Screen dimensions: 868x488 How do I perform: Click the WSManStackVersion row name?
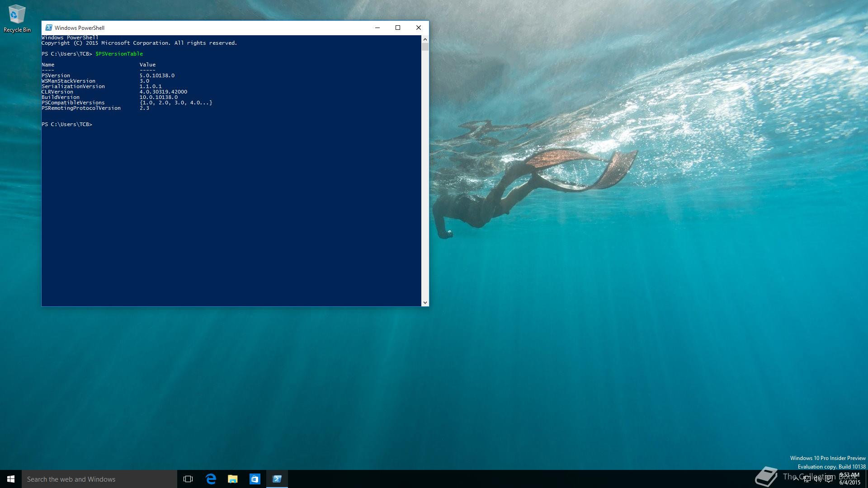point(68,81)
